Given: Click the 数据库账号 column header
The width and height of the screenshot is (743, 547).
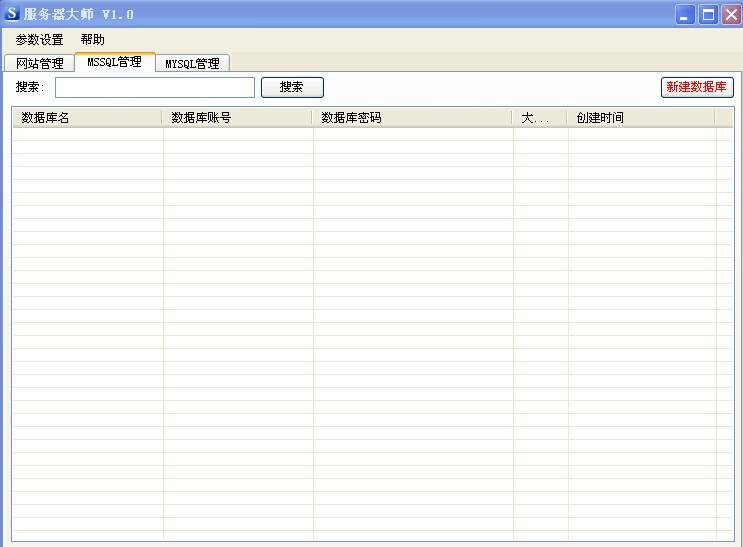Looking at the screenshot, I should (x=236, y=118).
